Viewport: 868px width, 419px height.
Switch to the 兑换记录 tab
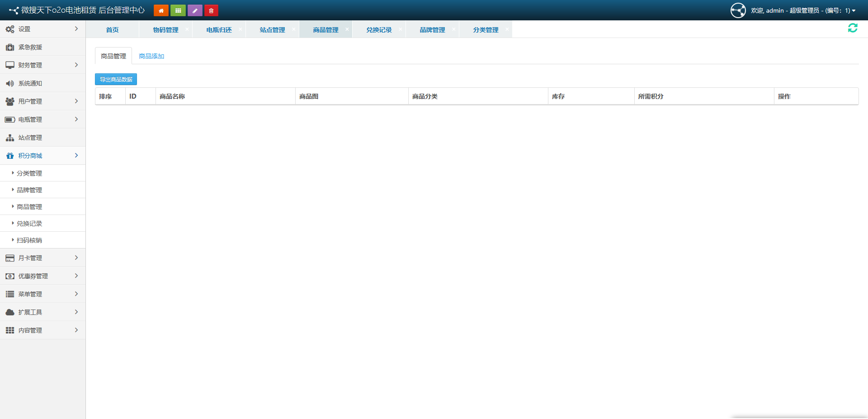(x=379, y=30)
